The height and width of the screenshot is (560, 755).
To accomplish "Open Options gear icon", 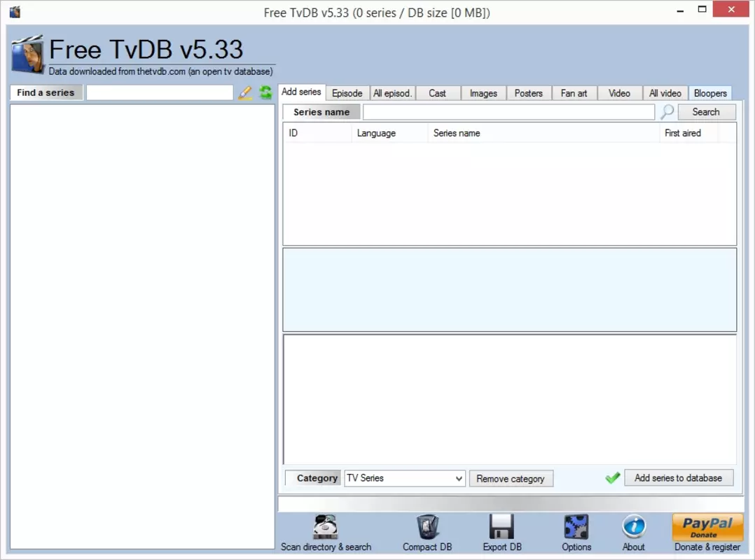I will tap(576, 527).
